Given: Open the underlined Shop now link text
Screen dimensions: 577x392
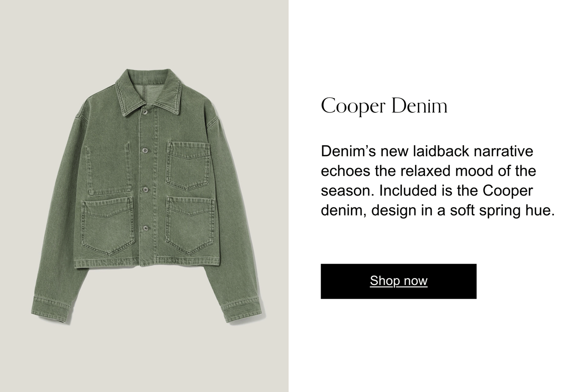Looking at the screenshot, I should click(x=399, y=281).
